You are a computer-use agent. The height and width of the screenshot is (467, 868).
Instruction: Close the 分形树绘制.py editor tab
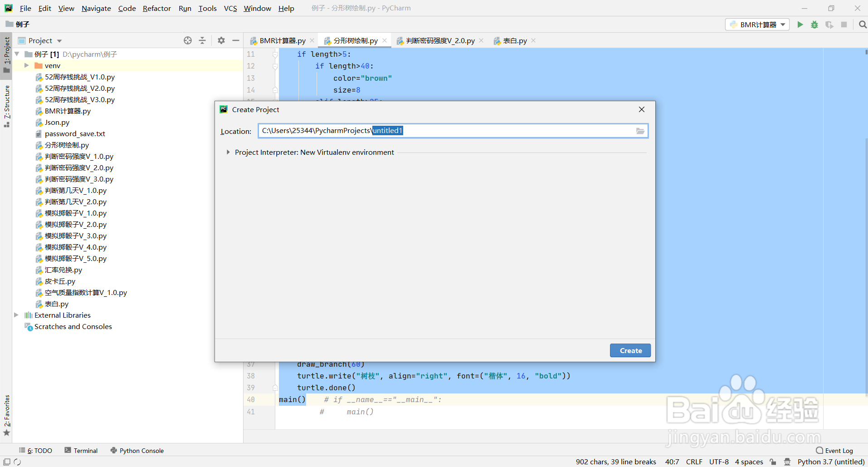385,40
